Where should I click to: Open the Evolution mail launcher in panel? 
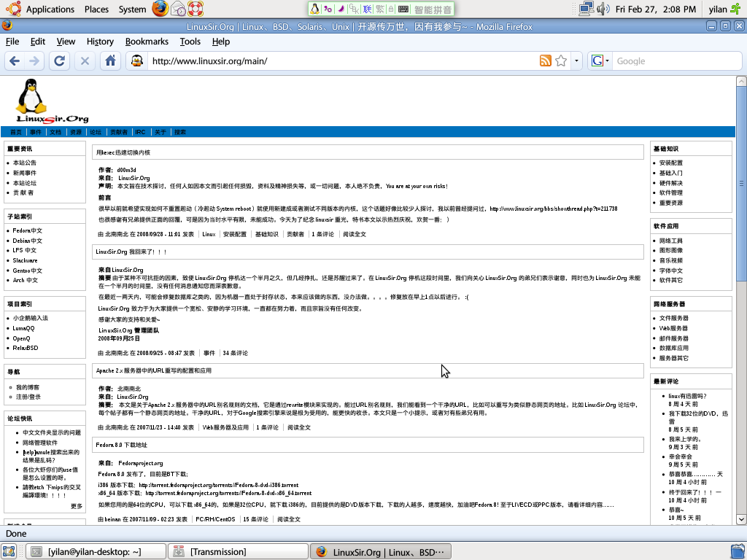179,9
